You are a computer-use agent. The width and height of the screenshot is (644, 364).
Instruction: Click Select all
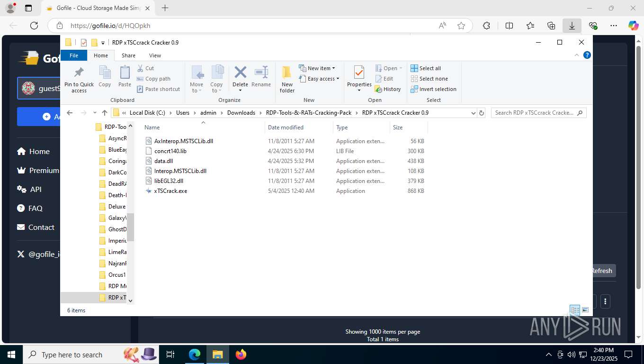pyautogui.click(x=426, y=68)
